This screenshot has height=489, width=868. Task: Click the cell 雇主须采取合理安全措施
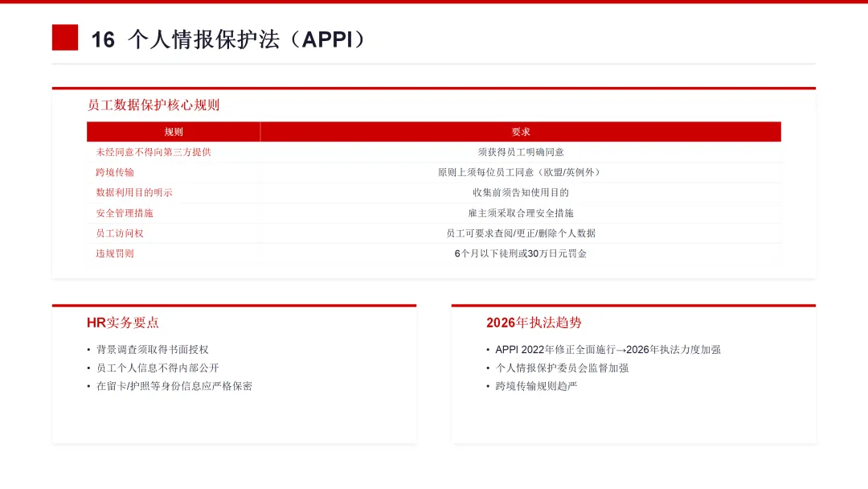click(x=520, y=213)
